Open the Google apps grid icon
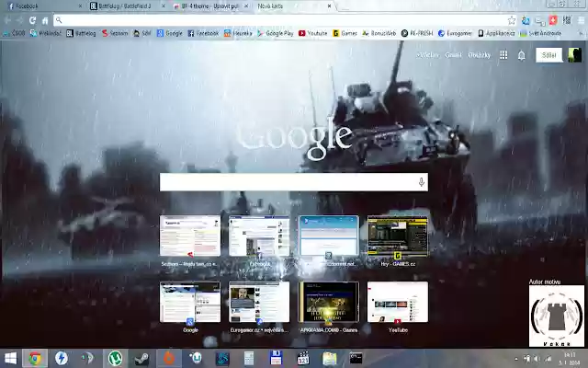588x368 pixels. [x=503, y=55]
